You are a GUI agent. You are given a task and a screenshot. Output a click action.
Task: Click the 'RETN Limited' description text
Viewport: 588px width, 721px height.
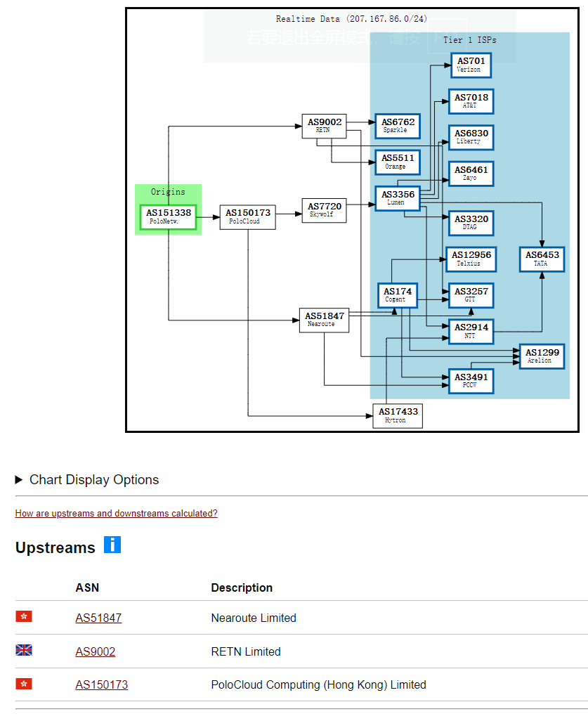tap(245, 651)
